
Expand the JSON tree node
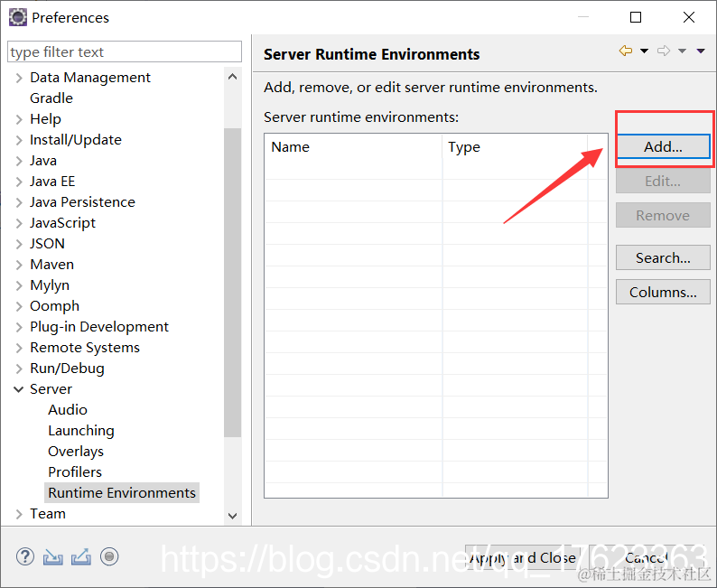pos(19,244)
